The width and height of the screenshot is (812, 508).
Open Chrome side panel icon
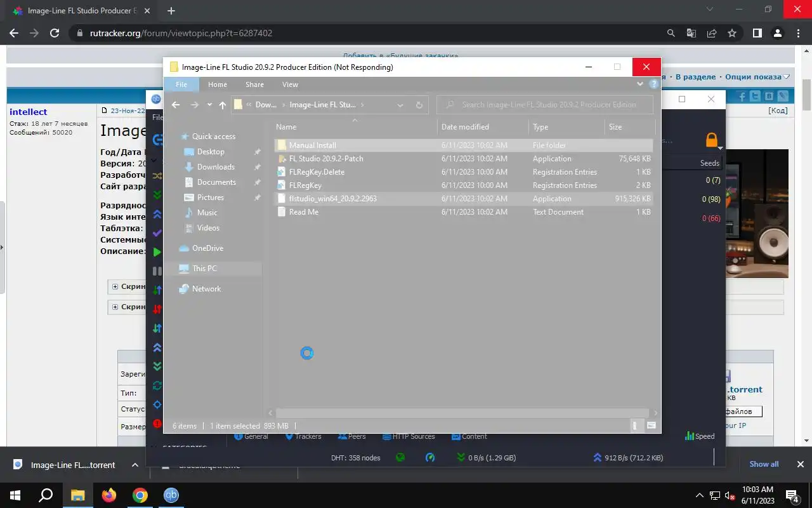click(757, 33)
